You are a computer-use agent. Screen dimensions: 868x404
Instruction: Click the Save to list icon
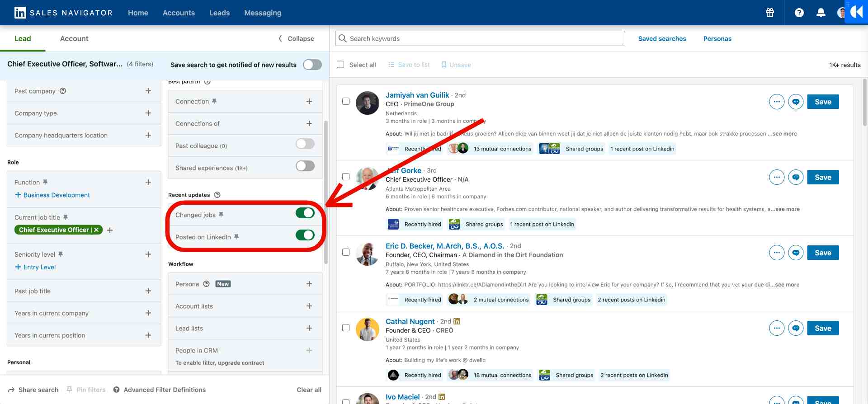pyautogui.click(x=392, y=65)
